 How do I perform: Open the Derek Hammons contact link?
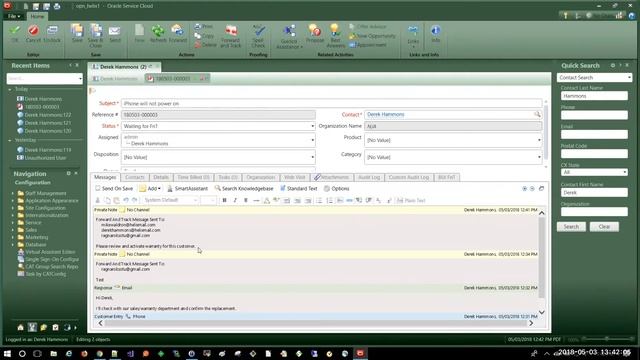click(x=386, y=115)
